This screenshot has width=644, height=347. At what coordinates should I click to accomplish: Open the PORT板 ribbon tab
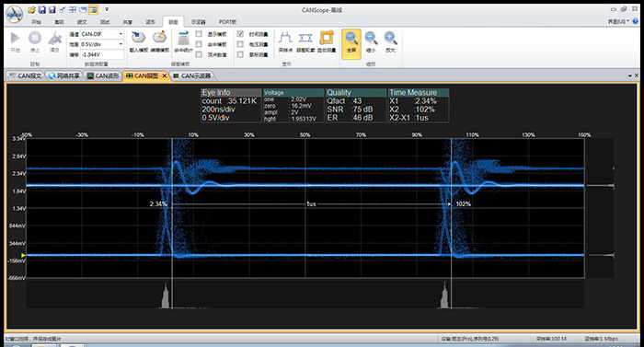[227, 22]
